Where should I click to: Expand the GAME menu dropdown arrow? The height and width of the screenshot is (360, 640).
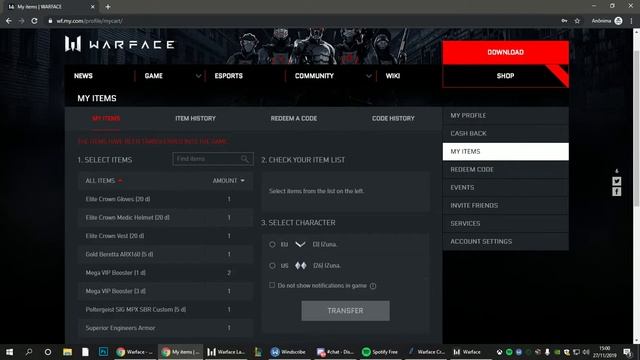click(x=198, y=76)
